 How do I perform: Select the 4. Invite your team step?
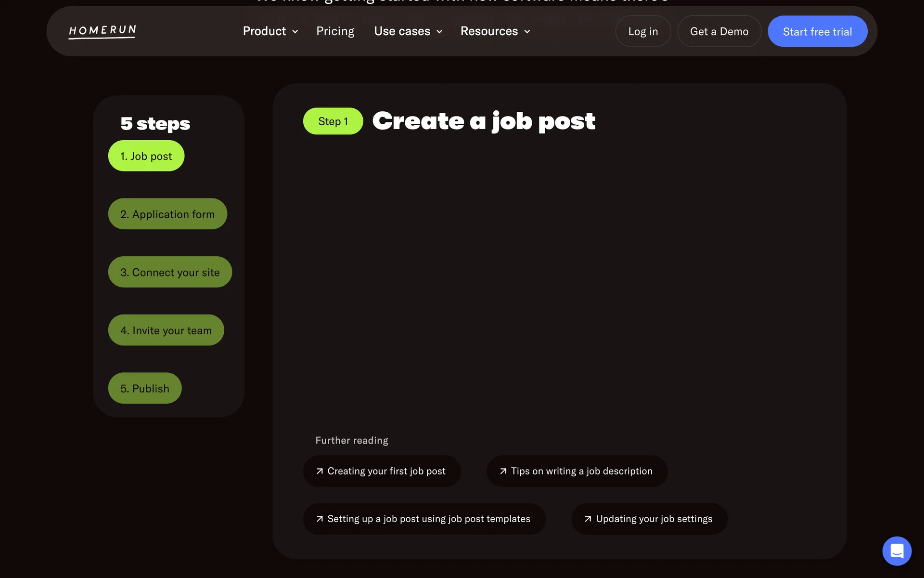pos(166,330)
